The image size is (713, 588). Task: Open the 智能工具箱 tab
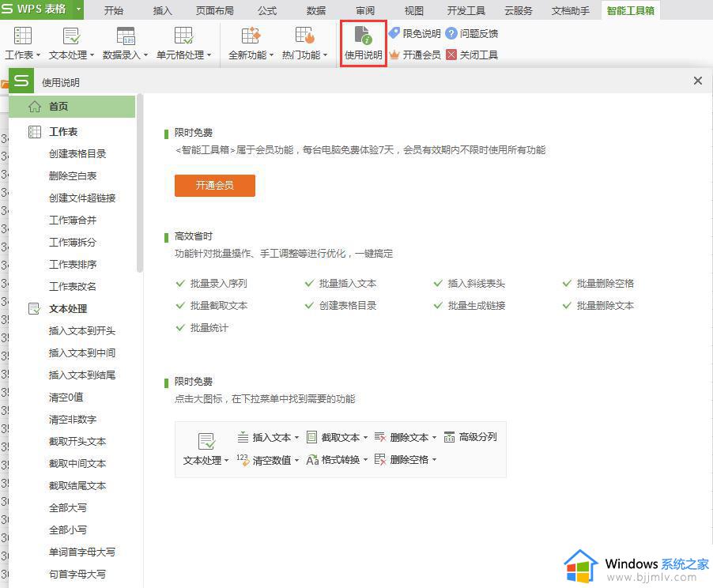click(630, 10)
